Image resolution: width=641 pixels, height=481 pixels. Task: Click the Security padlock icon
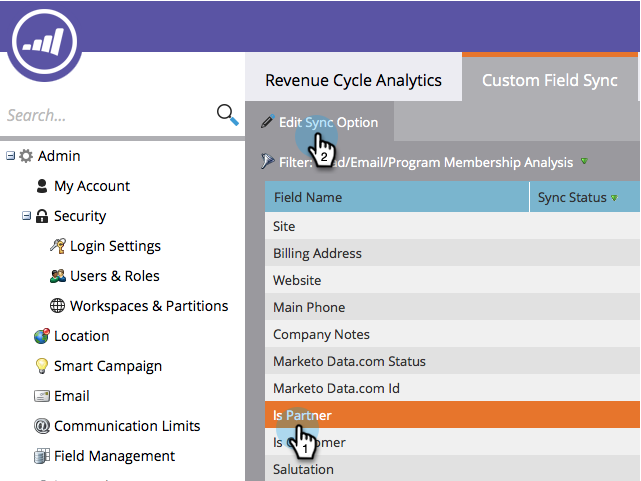(42, 216)
